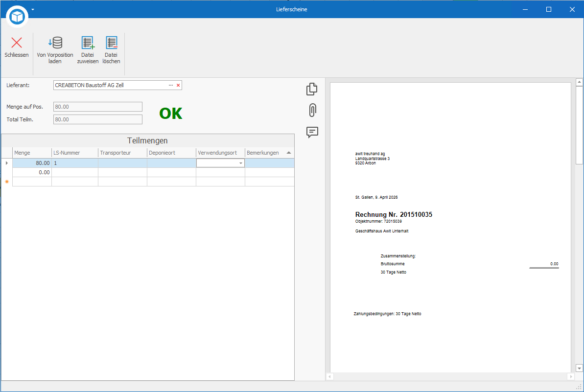Click Bemerkungen cell in 80.00 row

pos(270,163)
